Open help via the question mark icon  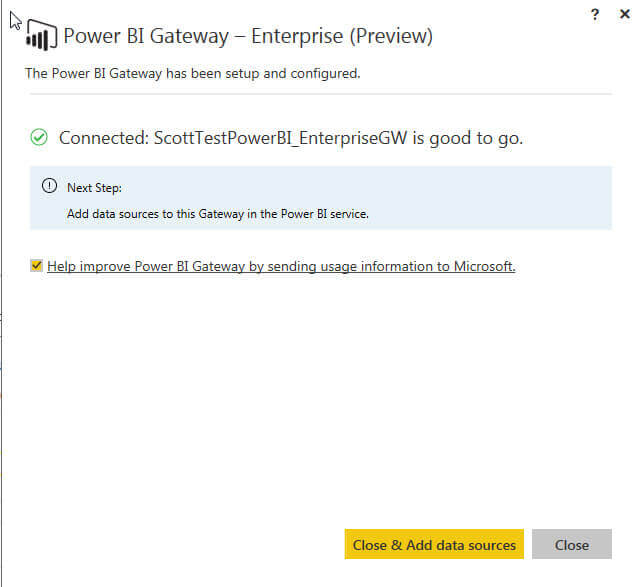(x=595, y=14)
